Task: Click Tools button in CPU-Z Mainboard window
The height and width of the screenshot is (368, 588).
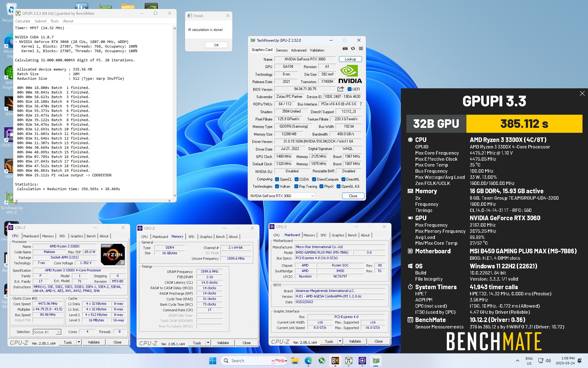Action: tap(329, 341)
